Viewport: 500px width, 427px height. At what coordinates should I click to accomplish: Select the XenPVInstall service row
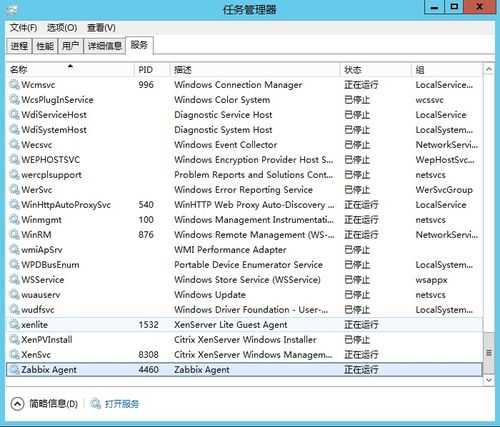[244, 339]
